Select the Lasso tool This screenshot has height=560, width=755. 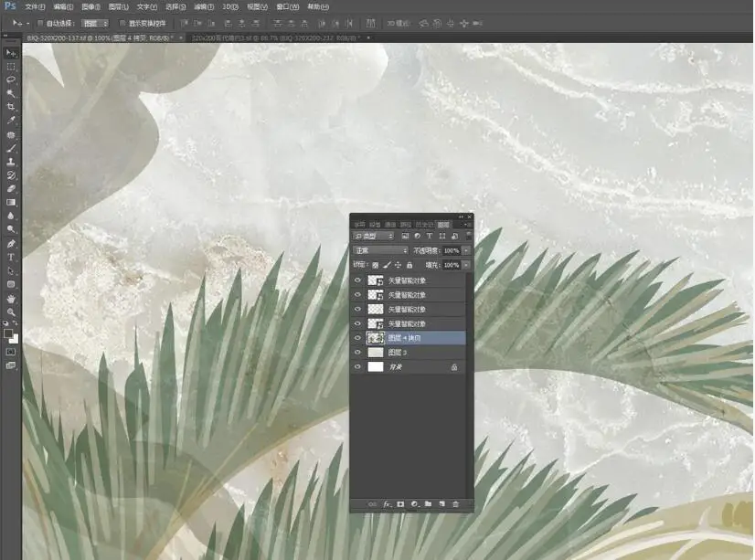[x=11, y=79]
